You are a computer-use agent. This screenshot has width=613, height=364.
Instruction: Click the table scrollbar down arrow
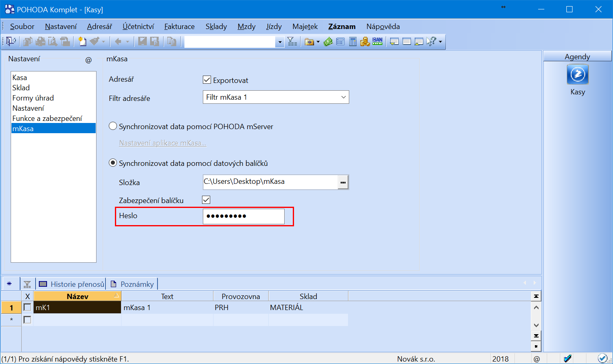(x=536, y=325)
